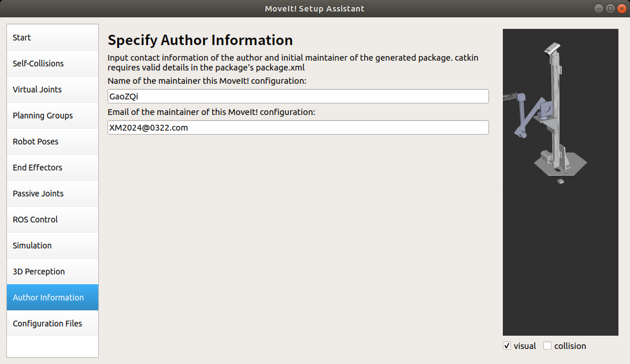The image size is (630, 364).
Task: Open Planning Groups section
Action: 53,116
